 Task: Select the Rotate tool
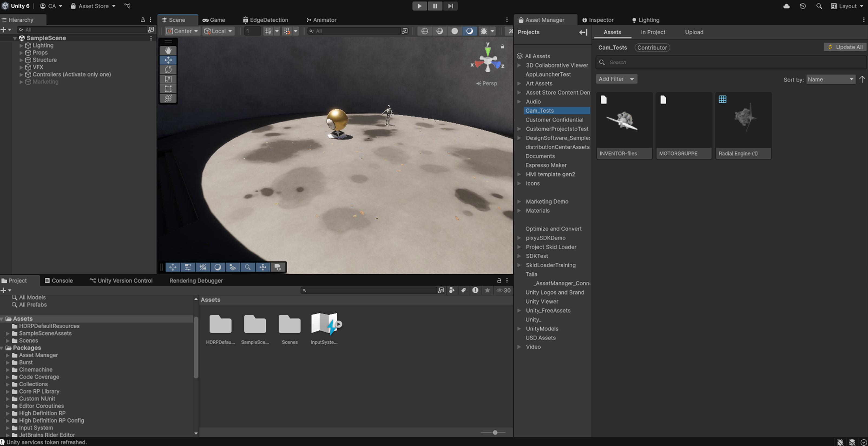tap(168, 69)
